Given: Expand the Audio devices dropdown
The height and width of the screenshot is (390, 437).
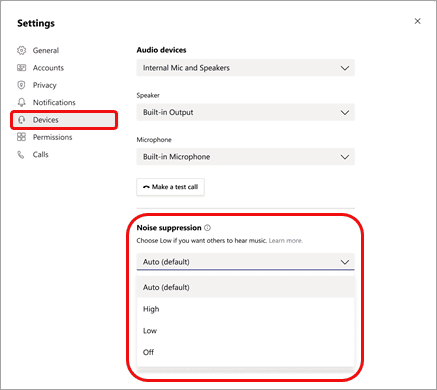Looking at the screenshot, I should (246, 68).
